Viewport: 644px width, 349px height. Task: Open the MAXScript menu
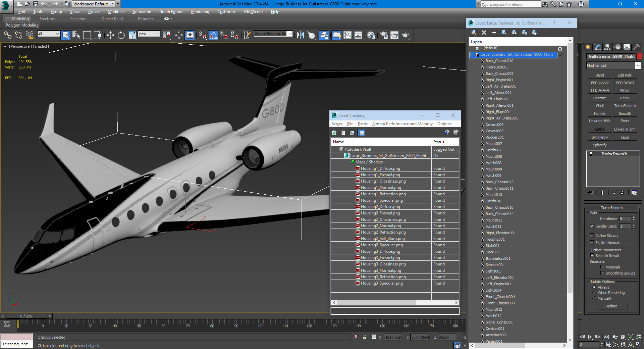[x=253, y=11]
